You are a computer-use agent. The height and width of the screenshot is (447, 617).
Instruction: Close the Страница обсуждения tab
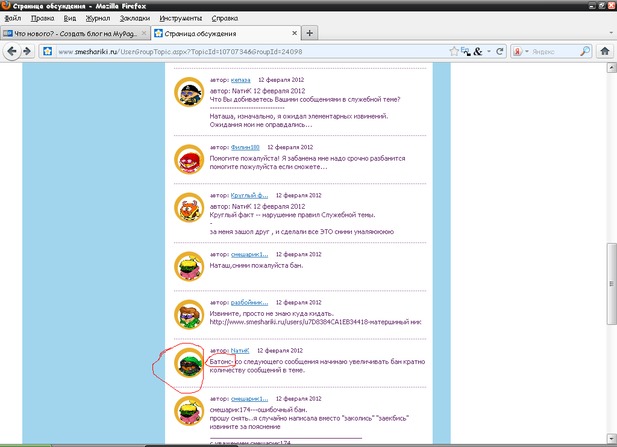294,33
